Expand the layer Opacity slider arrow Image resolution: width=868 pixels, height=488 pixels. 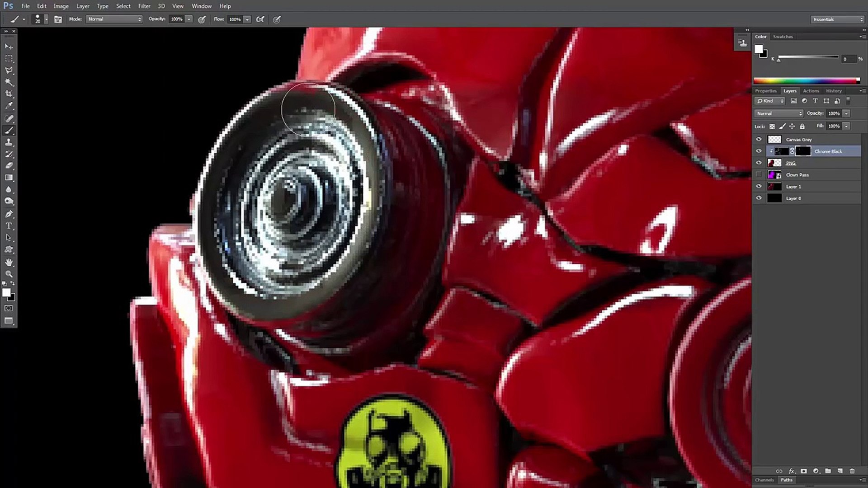click(846, 113)
